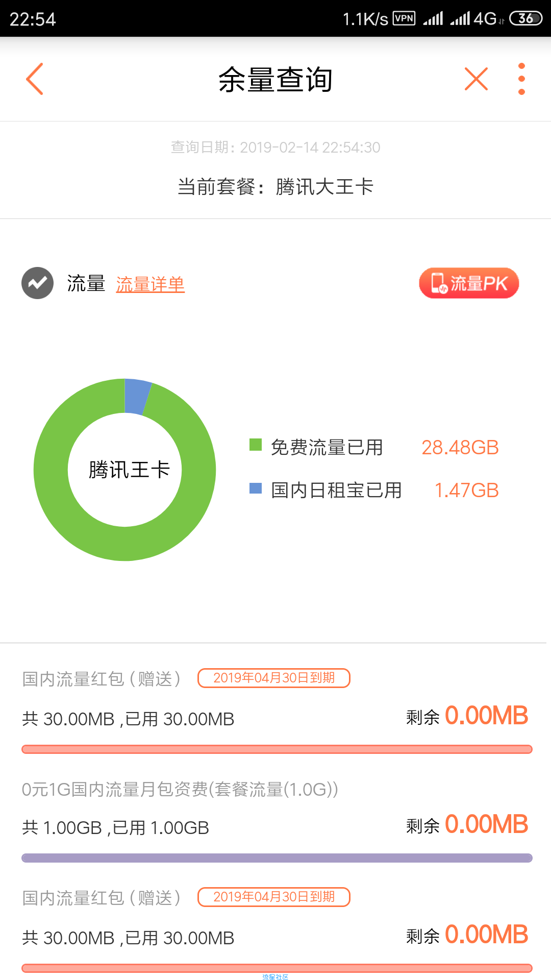
Task: Tap the VPN status bar icon
Action: 404,18
